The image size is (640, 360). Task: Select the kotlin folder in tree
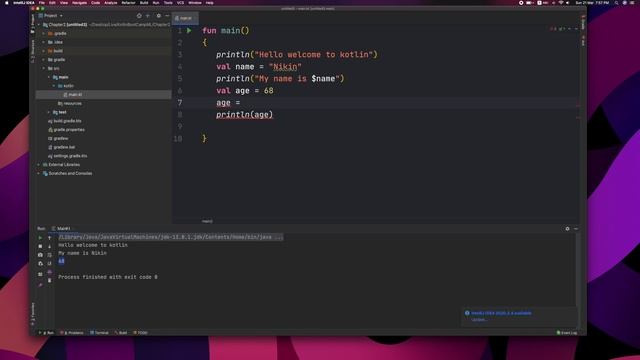point(66,86)
